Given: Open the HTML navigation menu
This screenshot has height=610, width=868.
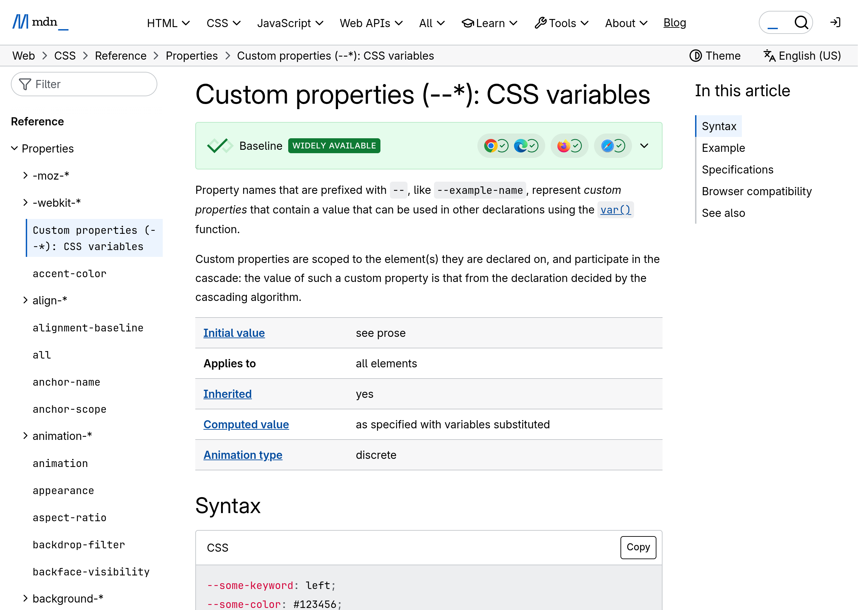Looking at the screenshot, I should pyautogui.click(x=168, y=23).
